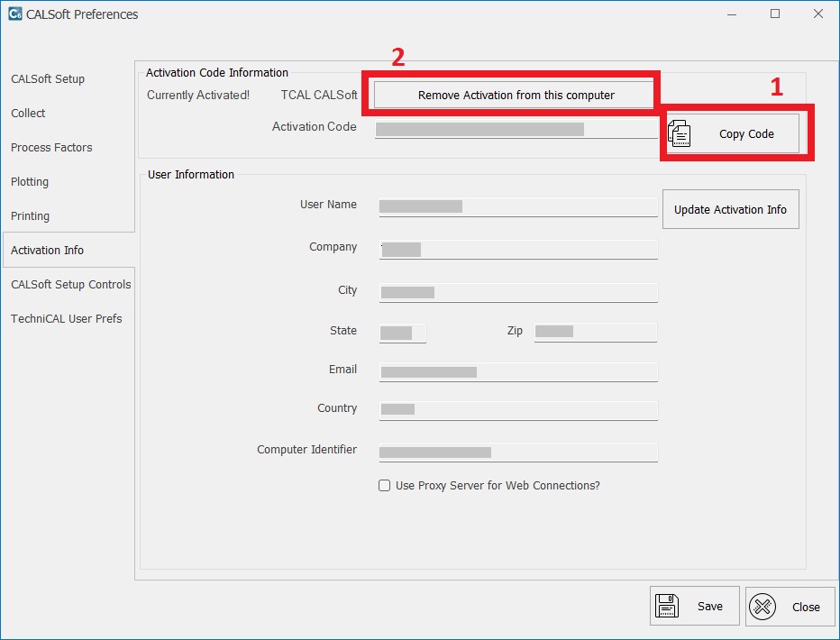Click the Country input field

(x=518, y=410)
